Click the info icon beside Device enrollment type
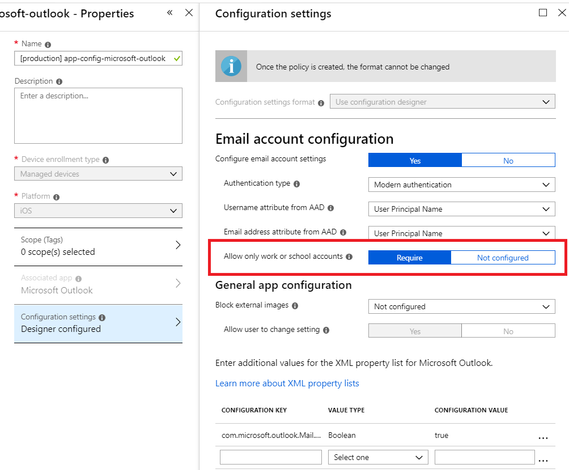569x470 pixels. pyautogui.click(x=106, y=160)
